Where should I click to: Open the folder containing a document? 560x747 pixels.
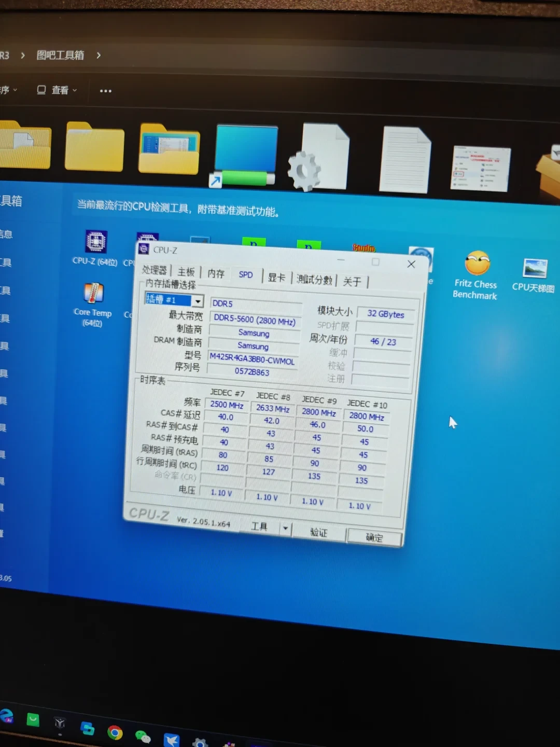pyautogui.click(x=25, y=145)
